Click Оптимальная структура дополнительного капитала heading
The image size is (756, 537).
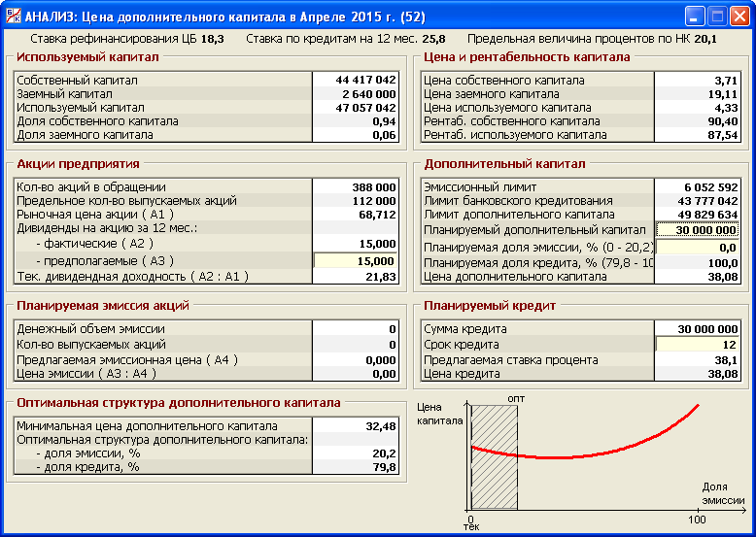coord(179,403)
